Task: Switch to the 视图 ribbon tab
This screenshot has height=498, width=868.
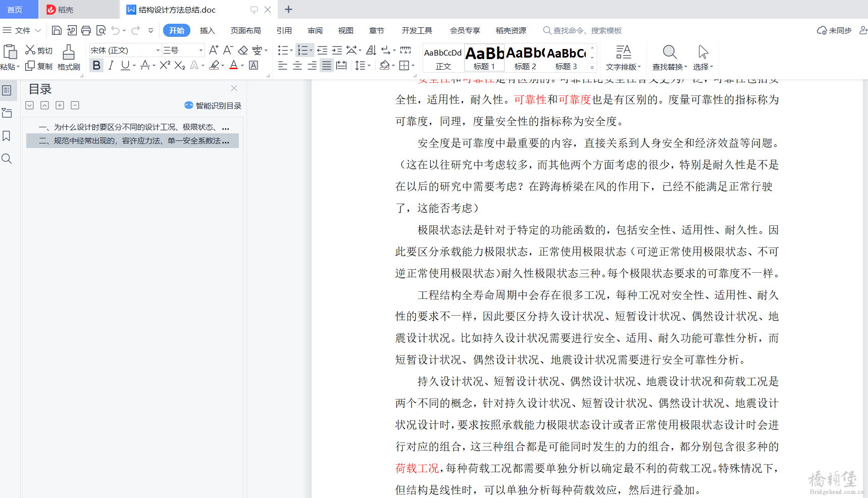Action: [346, 31]
